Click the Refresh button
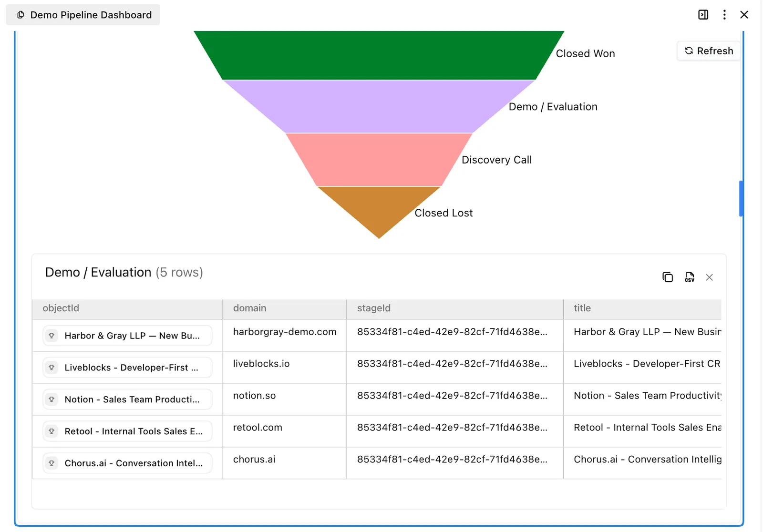Viewport: 763px width, 532px height. 709,51
